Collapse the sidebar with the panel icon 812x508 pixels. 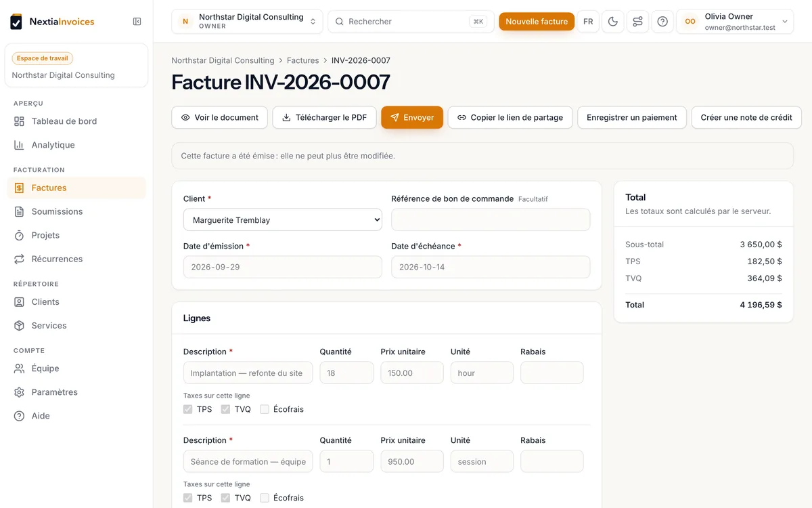137,22
